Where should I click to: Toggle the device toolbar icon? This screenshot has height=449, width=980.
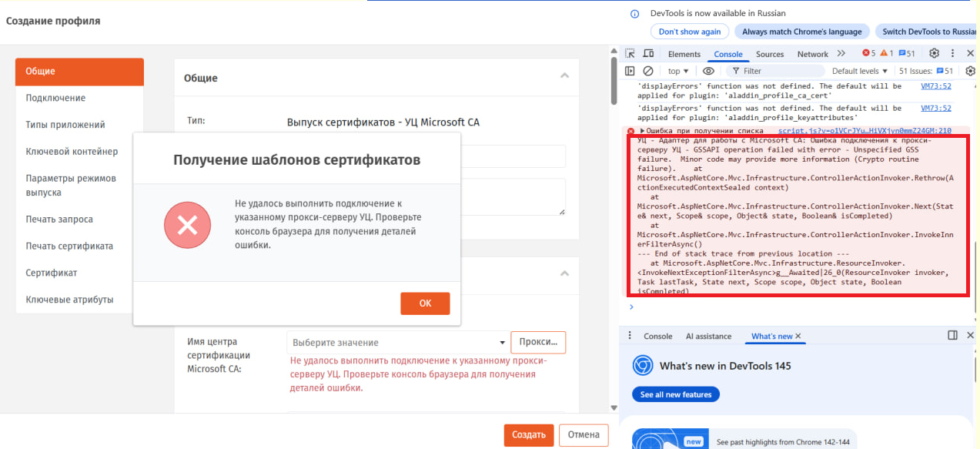coord(648,54)
